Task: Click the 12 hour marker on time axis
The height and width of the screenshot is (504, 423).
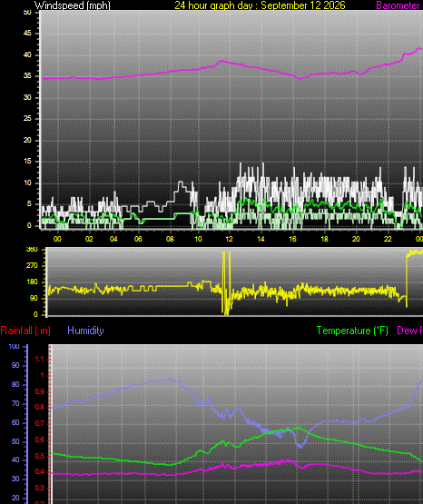Action: (x=229, y=239)
